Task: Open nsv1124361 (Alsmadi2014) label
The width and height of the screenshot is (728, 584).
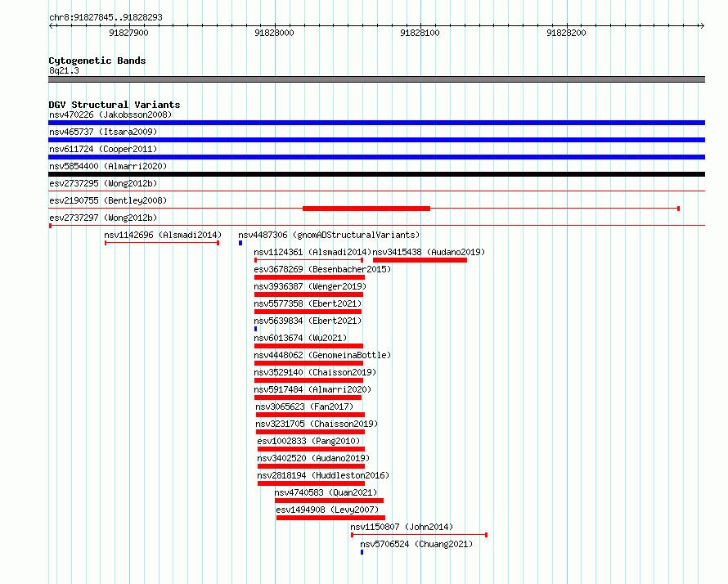Action: point(312,252)
